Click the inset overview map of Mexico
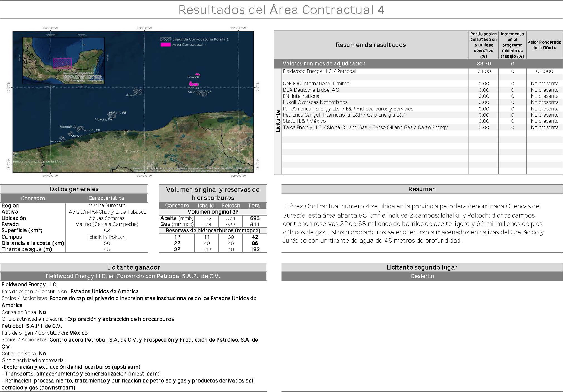563x392 pixels. click(x=63, y=61)
